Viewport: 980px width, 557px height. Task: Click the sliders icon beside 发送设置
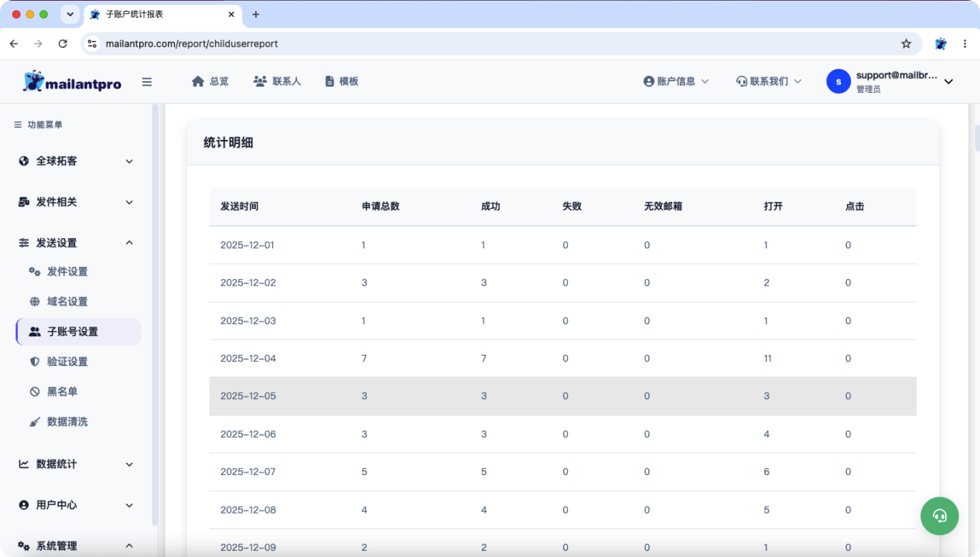point(24,243)
